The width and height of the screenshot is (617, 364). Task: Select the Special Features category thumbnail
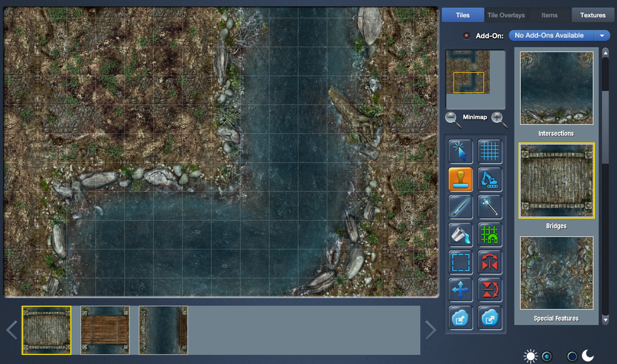click(x=557, y=273)
